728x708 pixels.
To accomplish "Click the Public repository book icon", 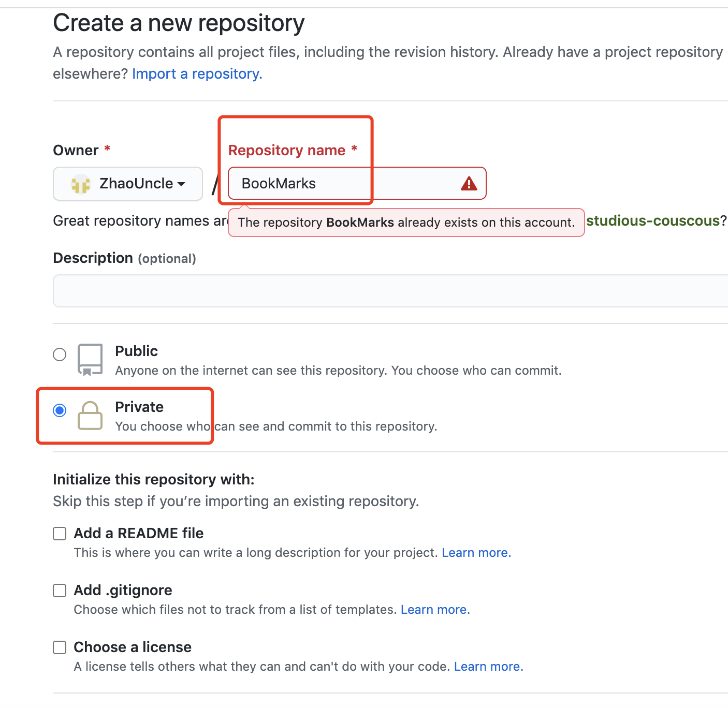I will pos(90,360).
